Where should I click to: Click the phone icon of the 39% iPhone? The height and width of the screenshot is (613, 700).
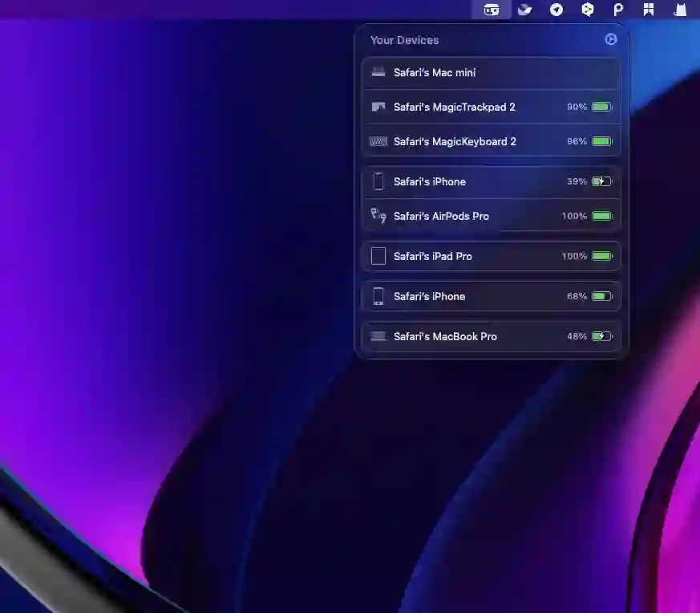pyautogui.click(x=378, y=181)
